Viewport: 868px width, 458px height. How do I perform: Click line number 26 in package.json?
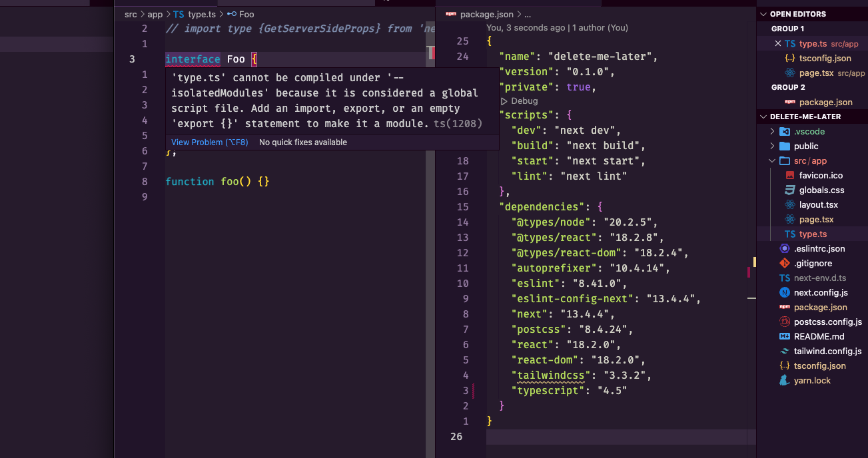[x=456, y=437]
